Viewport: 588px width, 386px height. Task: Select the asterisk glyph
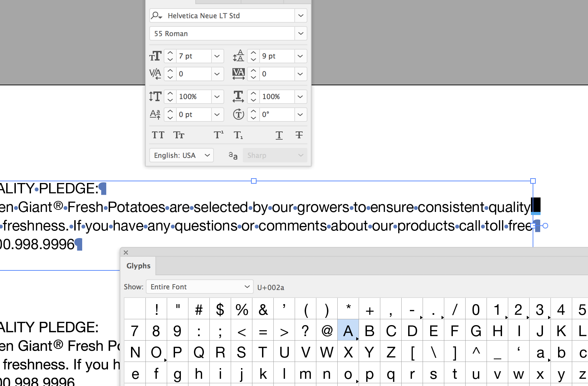(x=348, y=309)
